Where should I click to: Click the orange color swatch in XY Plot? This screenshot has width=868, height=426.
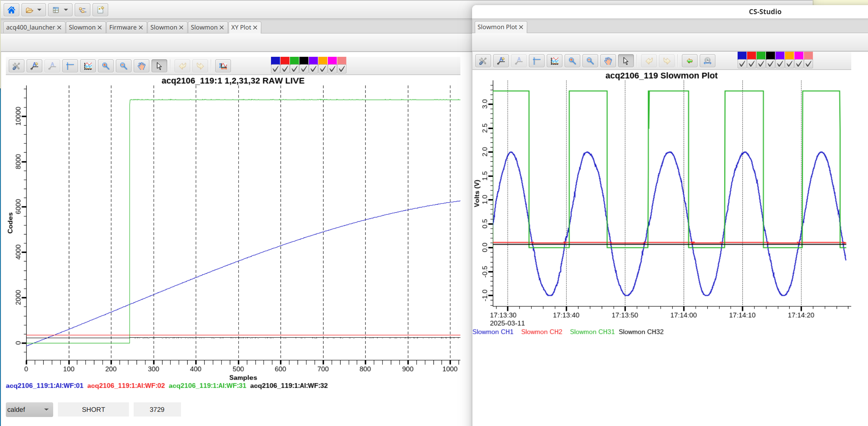323,60
